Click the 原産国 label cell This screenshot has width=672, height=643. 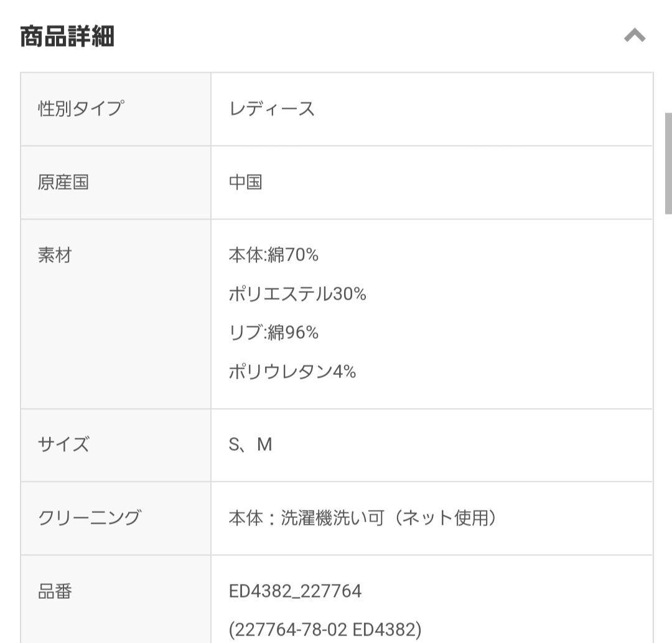click(x=116, y=182)
